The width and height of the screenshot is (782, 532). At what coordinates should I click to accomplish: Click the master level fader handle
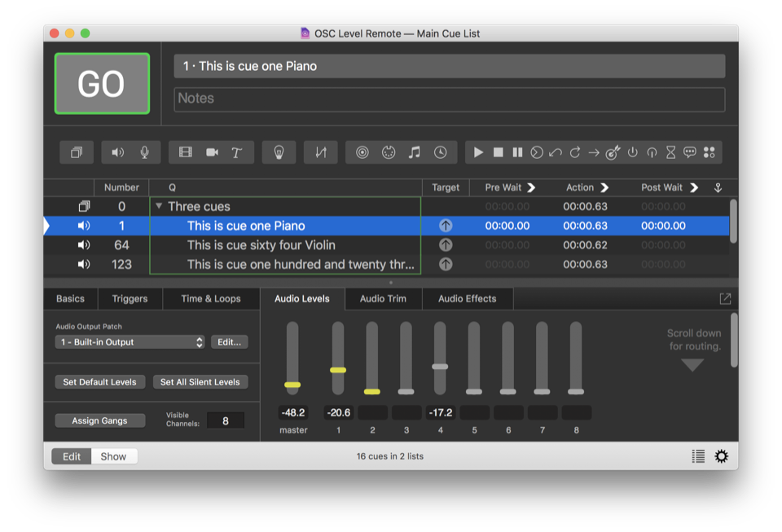(292, 385)
